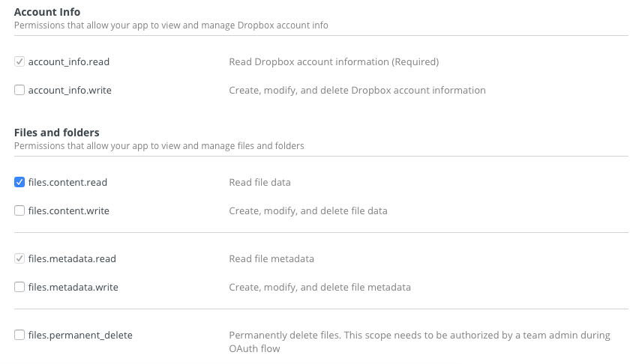Enable the account_info.write checkbox
The image size is (630, 364).
tap(19, 91)
